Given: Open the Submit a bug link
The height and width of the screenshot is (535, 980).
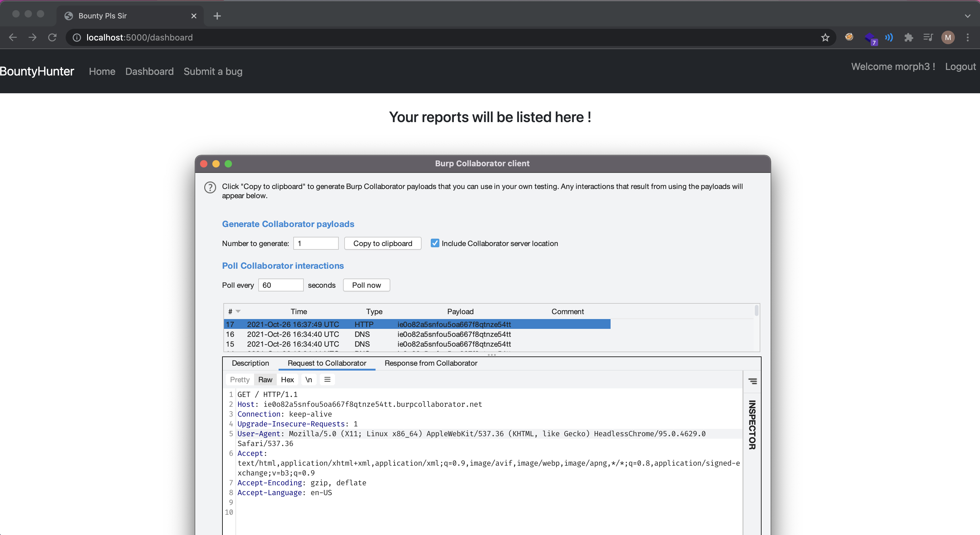Looking at the screenshot, I should tap(213, 71).
